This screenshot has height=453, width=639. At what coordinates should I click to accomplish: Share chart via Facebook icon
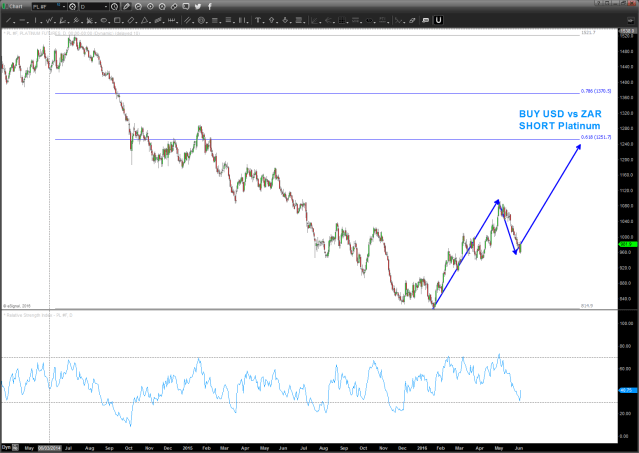point(209,7)
